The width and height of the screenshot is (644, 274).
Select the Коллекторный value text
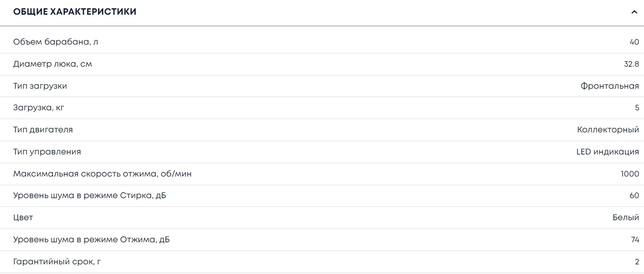[x=608, y=130]
